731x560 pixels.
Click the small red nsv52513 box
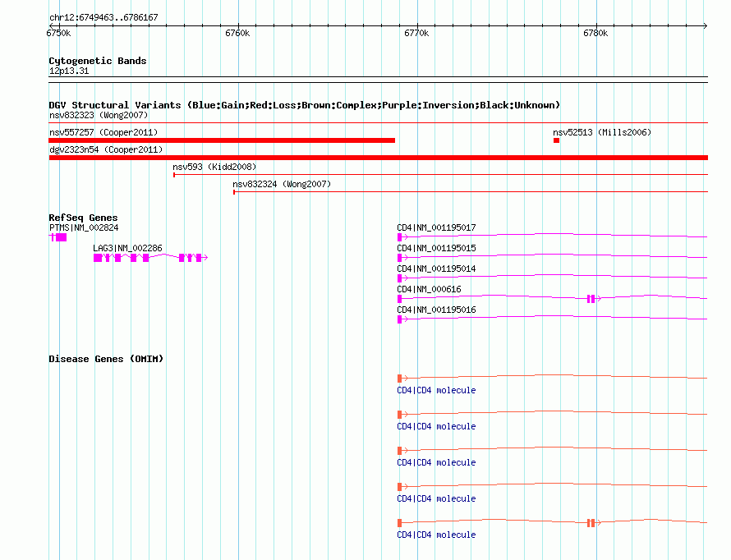(556, 140)
